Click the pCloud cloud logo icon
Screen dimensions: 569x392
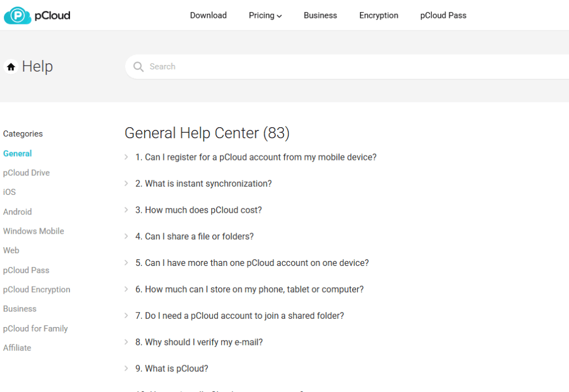pos(17,16)
